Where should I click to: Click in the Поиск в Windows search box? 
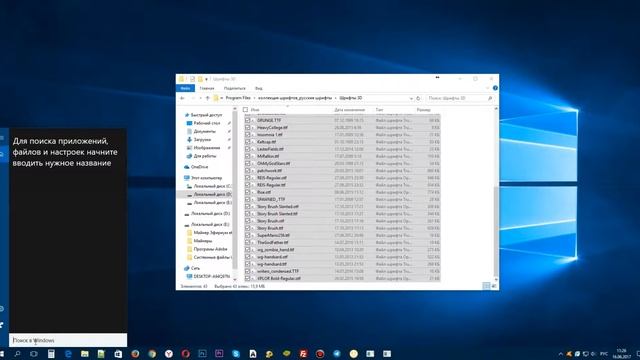tap(68, 340)
